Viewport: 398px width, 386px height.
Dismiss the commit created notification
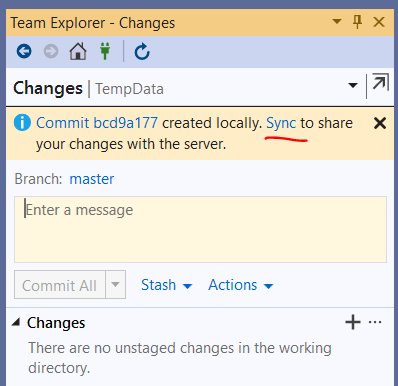(380, 123)
